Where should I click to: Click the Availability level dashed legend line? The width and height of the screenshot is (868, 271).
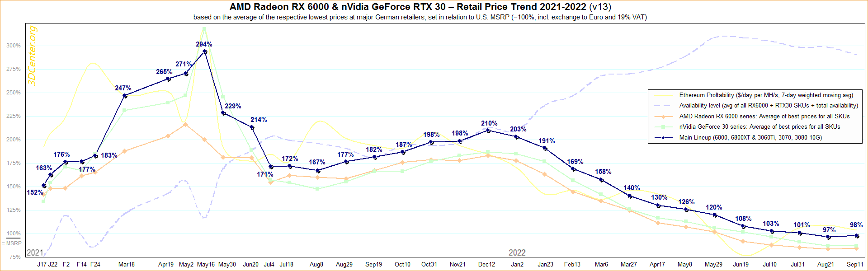pyautogui.click(x=663, y=106)
